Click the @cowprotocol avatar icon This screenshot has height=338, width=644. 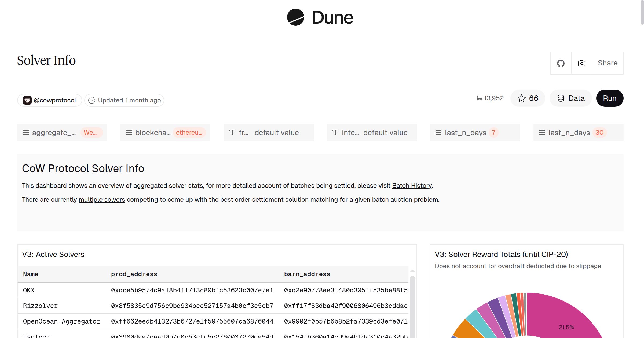(x=28, y=100)
